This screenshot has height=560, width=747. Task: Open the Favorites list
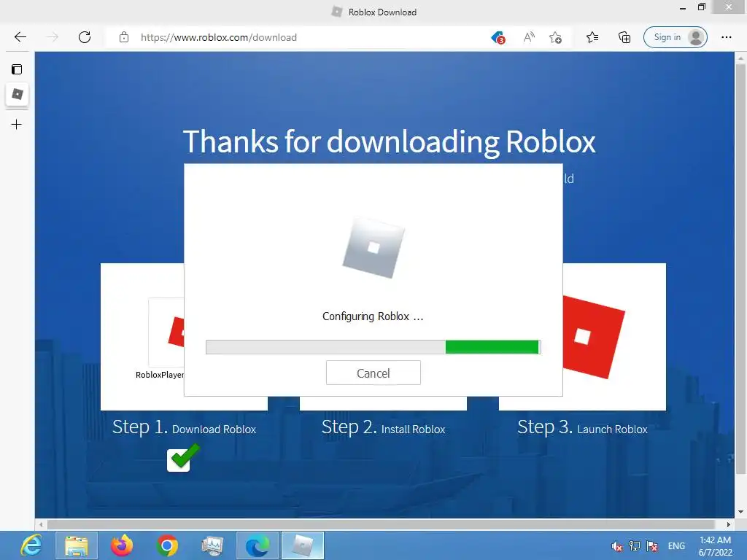pos(592,37)
